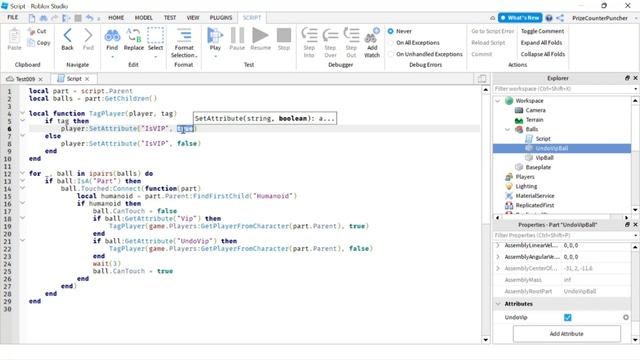Select Baseplate in Explorer
640x360 pixels.
pyautogui.click(x=538, y=167)
